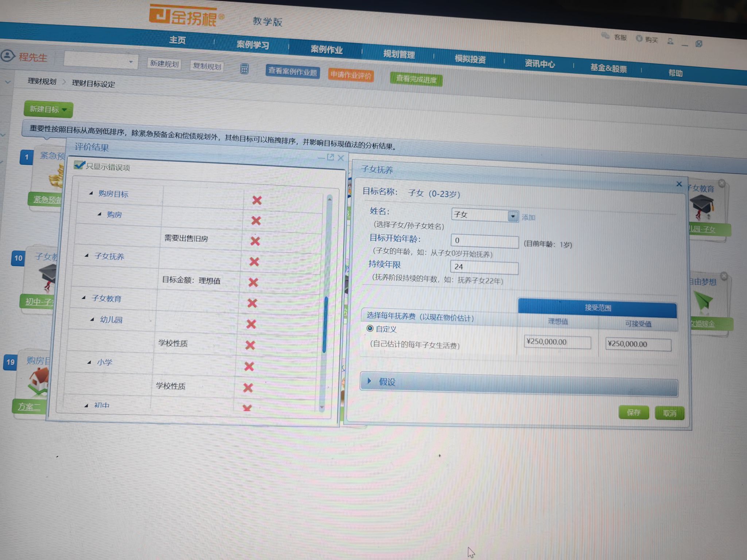Click the 理财规划 breadcrumb
This screenshot has height=560, width=747.
pyautogui.click(x=42, y=81)
